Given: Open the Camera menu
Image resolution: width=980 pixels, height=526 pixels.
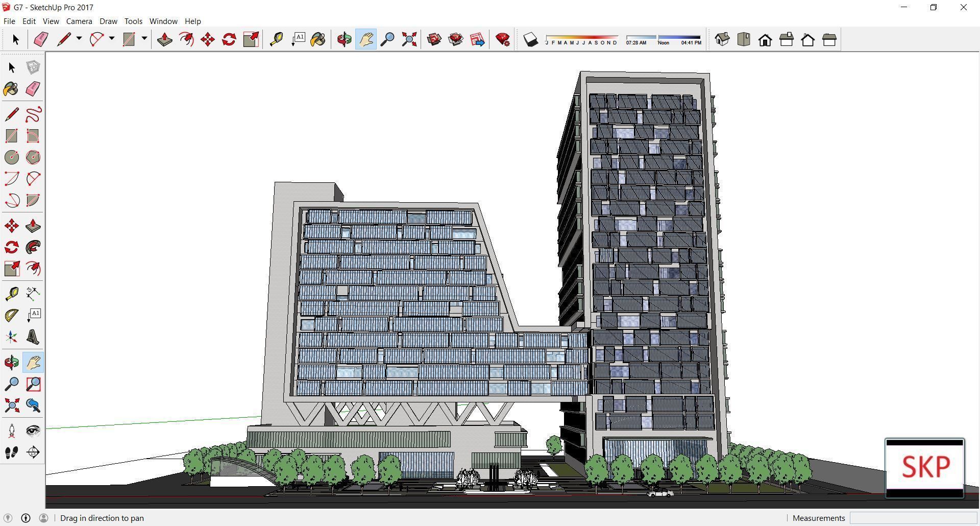Looking at the screenshot, I should point(79,21).
